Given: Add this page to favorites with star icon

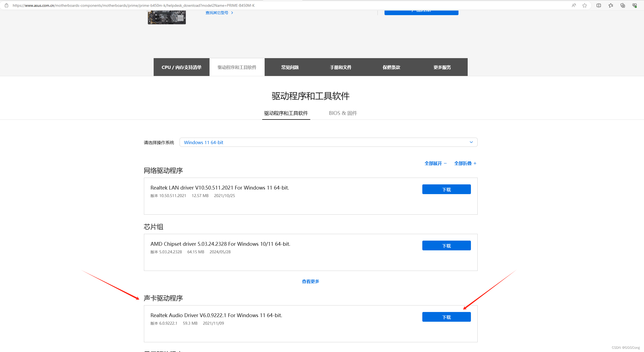Looking at the screenshot, I should [585, 5].
